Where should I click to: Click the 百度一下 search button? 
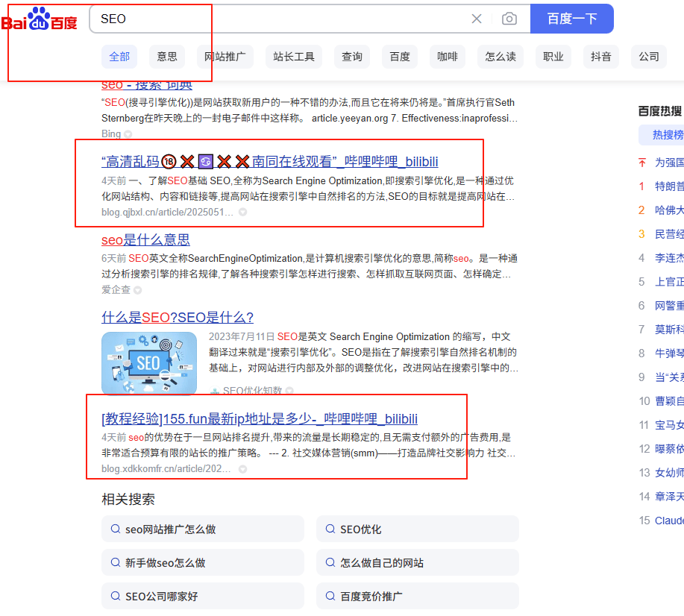click(571, 19)
